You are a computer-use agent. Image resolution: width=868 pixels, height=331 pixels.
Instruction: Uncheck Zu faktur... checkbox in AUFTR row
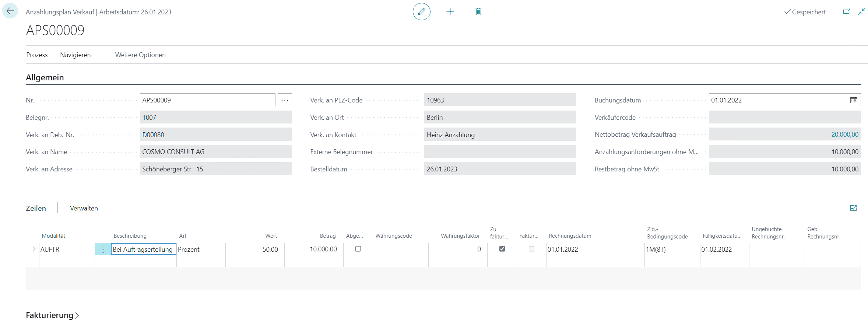(502, 249)
